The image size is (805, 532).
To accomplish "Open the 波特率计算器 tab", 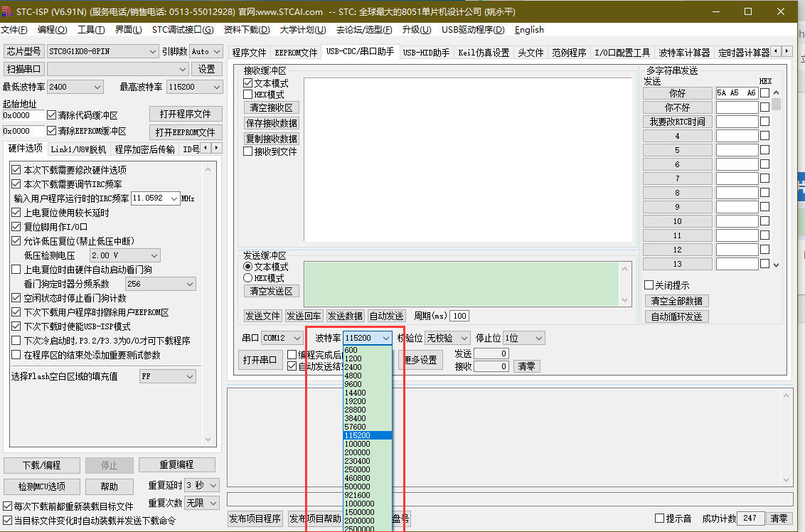I will click(684, 53).
